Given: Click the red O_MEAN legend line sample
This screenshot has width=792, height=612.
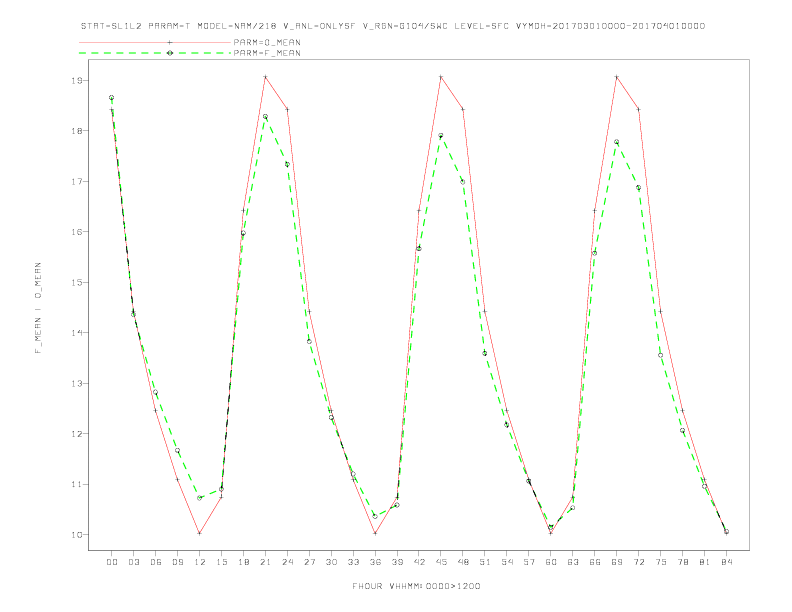Looking at the screenshot, I should (155, 42).
